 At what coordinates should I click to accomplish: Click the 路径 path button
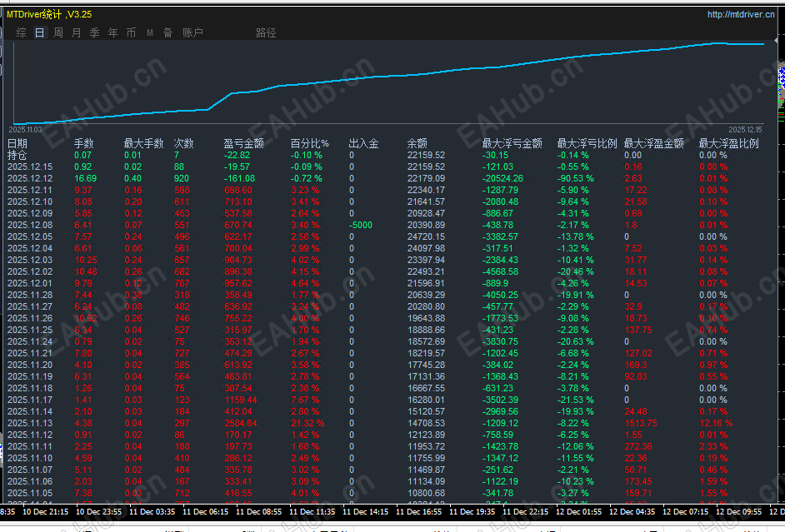coord(266,32)
